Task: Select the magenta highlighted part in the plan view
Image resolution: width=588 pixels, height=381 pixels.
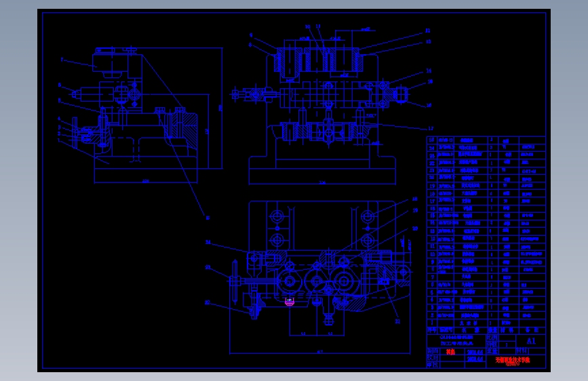Action: pyautogui.click(x=290, y=302)
